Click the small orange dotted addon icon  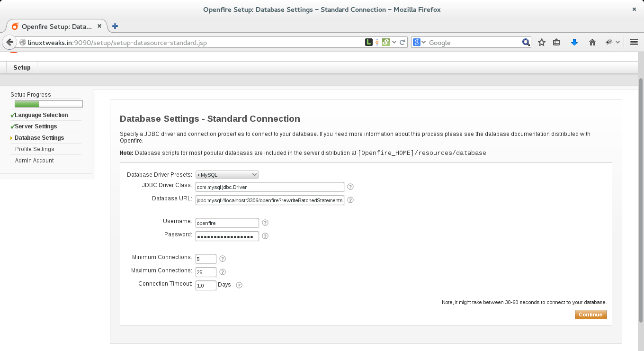[x=377, y=43]
